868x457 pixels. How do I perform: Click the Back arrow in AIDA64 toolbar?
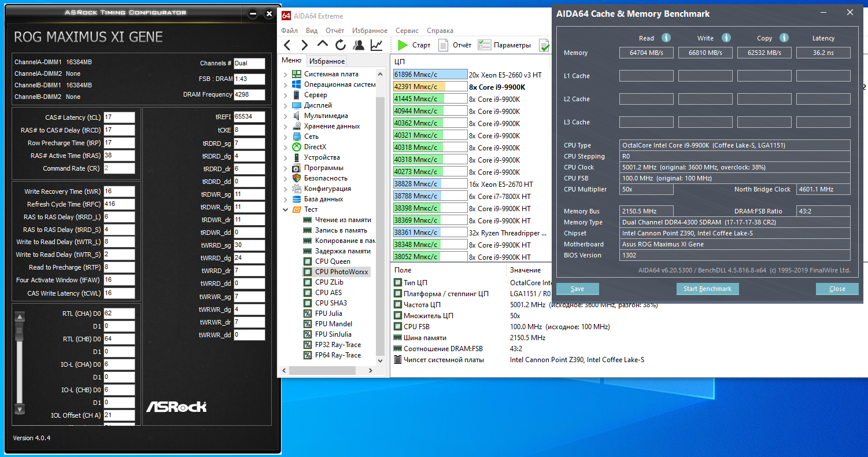[287, 45]
